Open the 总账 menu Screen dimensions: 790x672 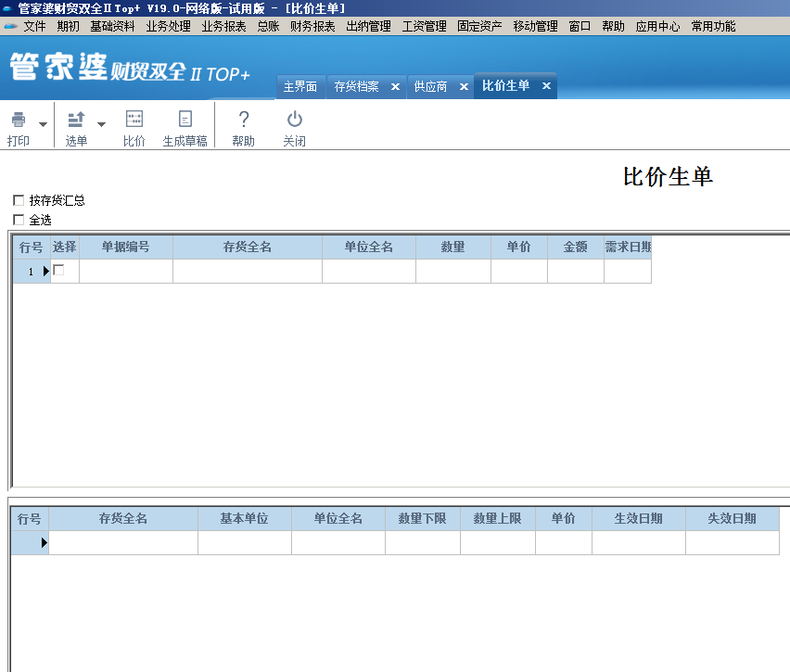click(268, 26)
